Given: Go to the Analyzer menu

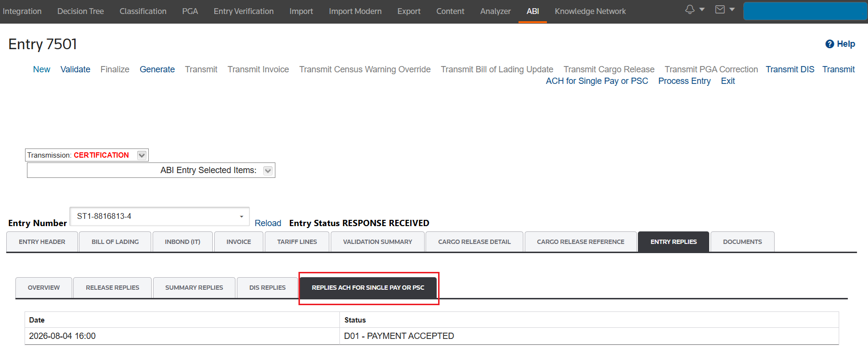Looking at the screenshot, I should tap(495, 11).
